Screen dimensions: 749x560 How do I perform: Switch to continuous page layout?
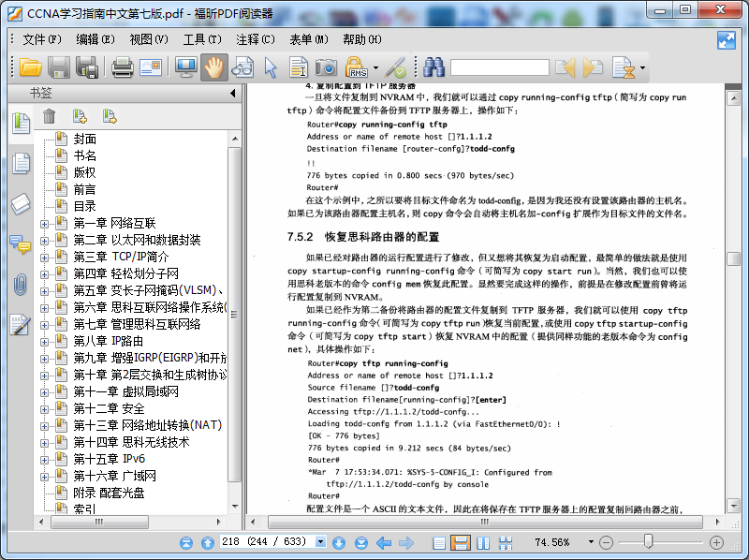coord(461,543)
